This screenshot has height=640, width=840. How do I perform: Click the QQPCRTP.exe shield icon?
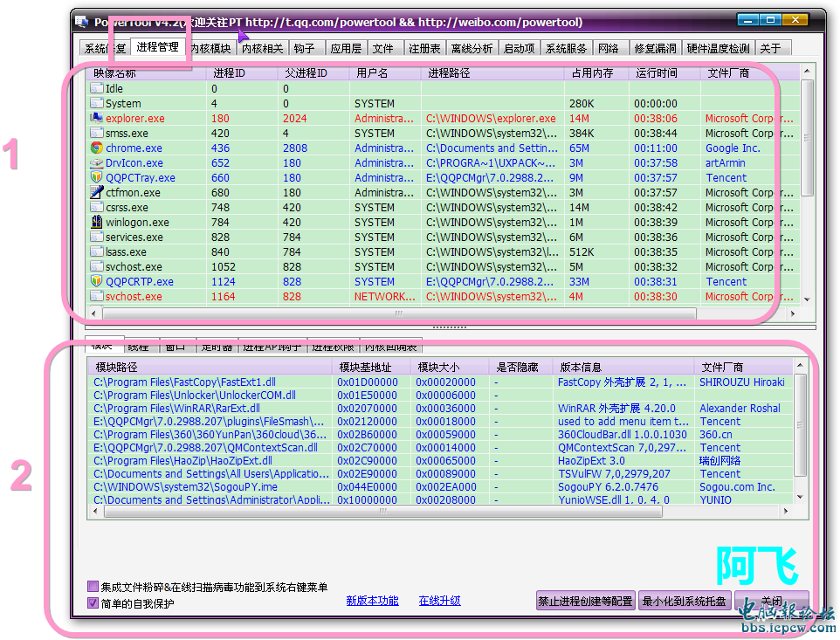point(96,281)
